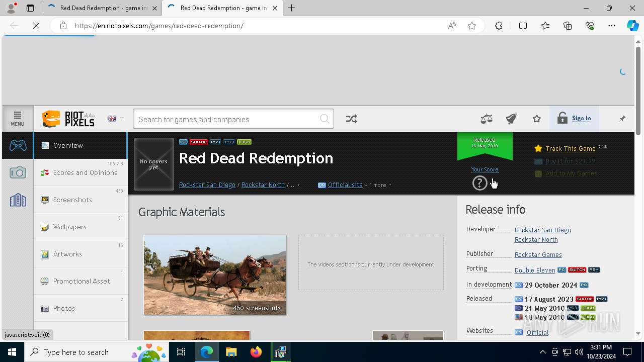Click Track This Game link
Image resolution: width=644 pixels, height=362 pixels.
pos(571,148)
